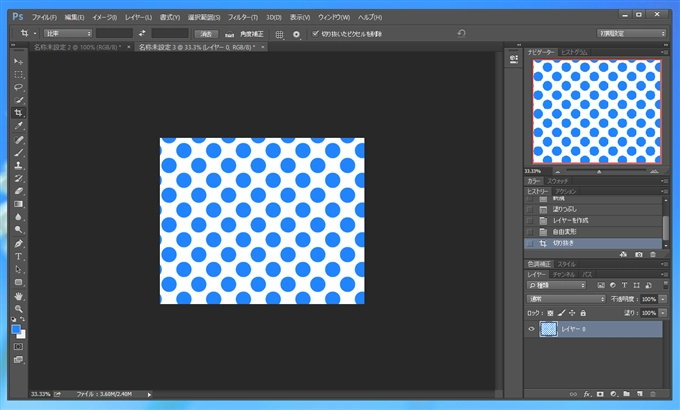Toggle lock all

coord(583,313)
